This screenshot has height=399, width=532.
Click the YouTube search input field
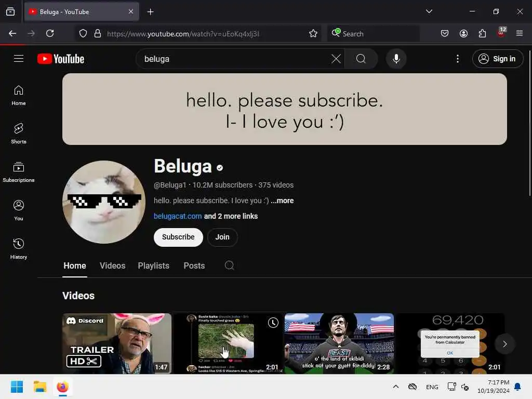tap(236, 59)
